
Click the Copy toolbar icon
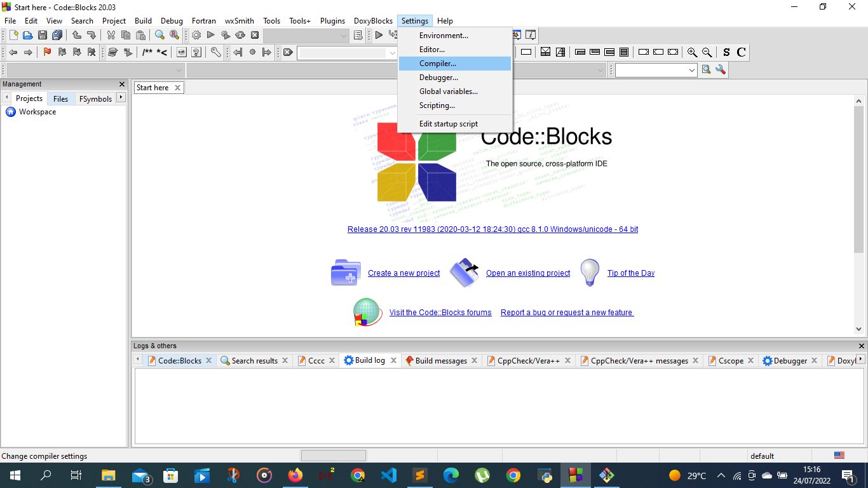point(126,35)
